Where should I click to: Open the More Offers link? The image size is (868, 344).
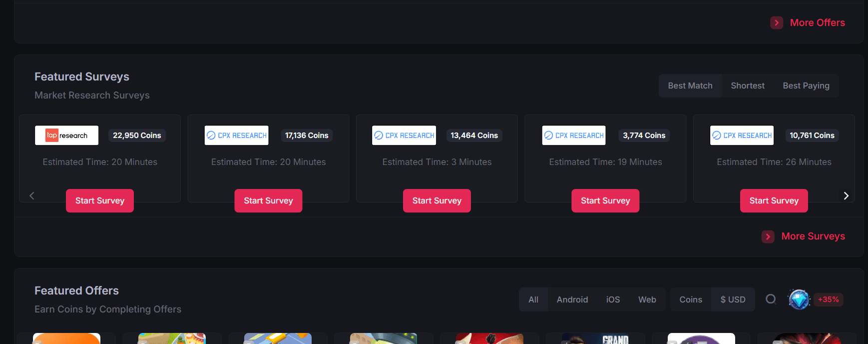[818, 23]
